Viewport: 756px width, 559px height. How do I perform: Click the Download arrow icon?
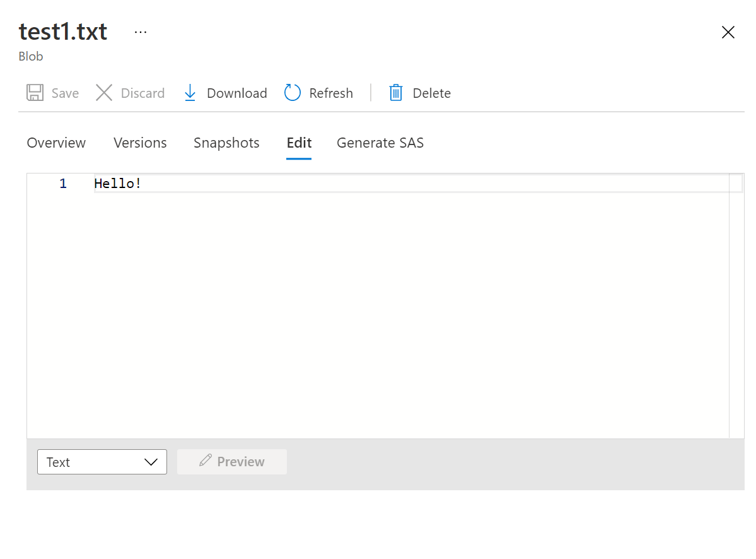[x=190, y=93]
